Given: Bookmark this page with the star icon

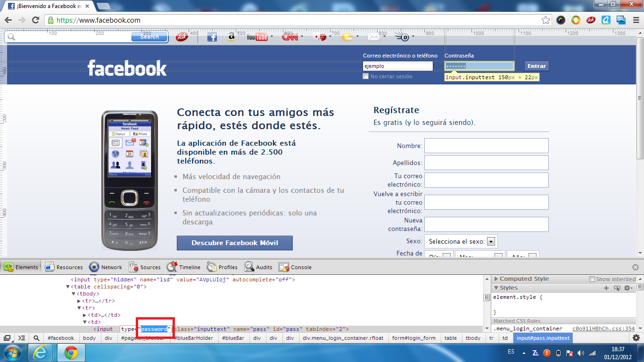Looking at the screenshot, I should coord(545,20).
